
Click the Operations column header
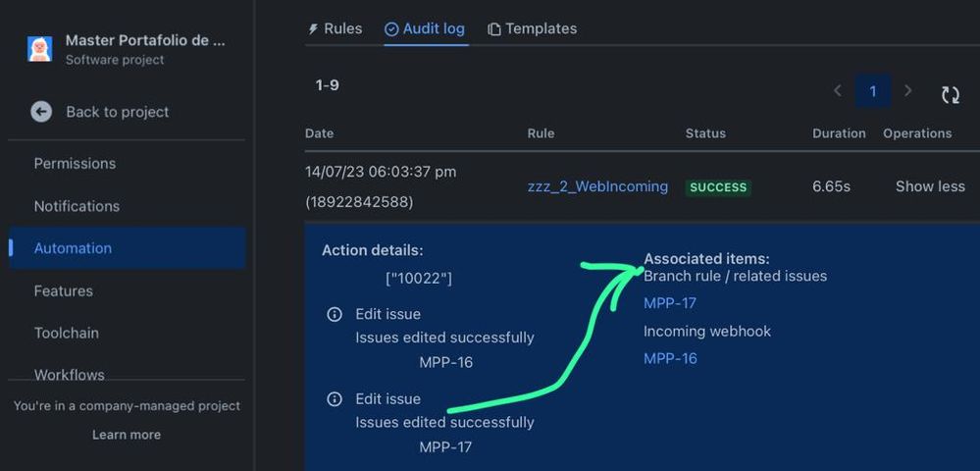click(917, 133)
